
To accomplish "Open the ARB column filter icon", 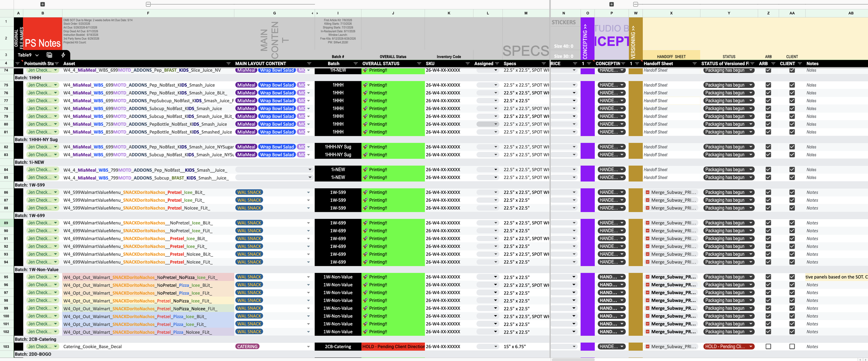I will [x=773, y=63].
